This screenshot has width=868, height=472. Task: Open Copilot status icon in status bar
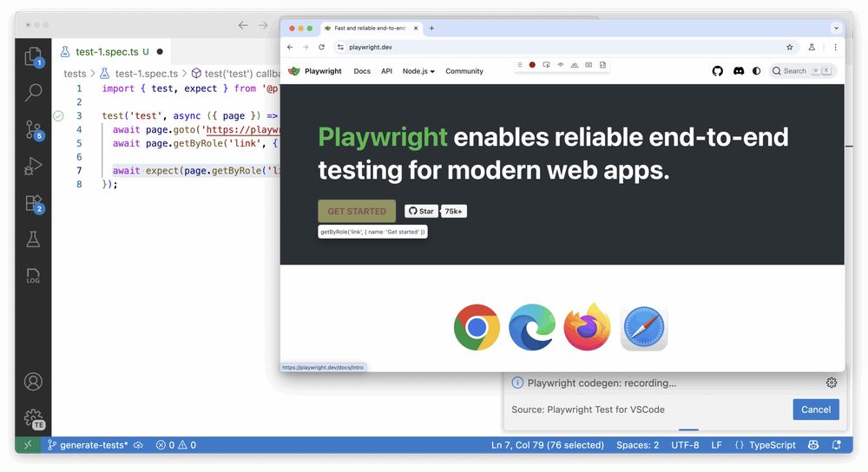[813, 445]
